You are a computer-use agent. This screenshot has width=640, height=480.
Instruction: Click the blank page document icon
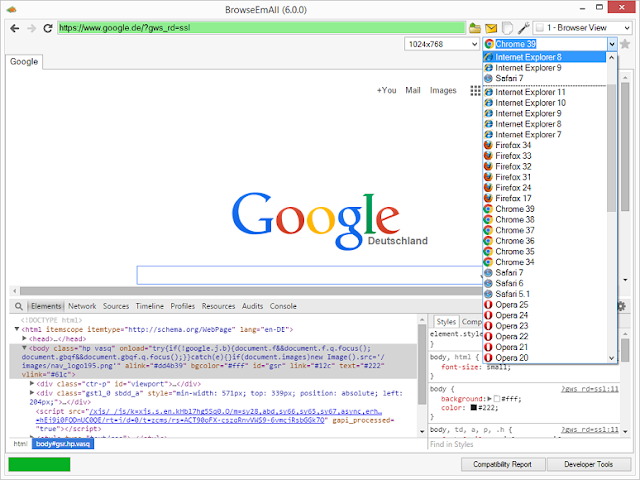coord(507,28)
